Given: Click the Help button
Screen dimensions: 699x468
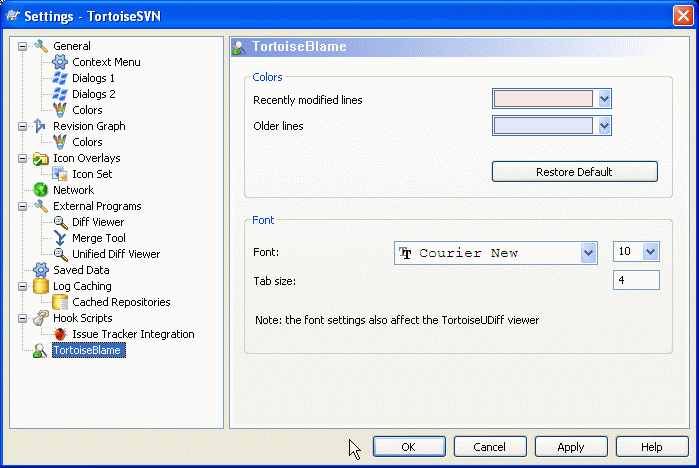Looking at the screenshot, I should [x=652, y=447].
